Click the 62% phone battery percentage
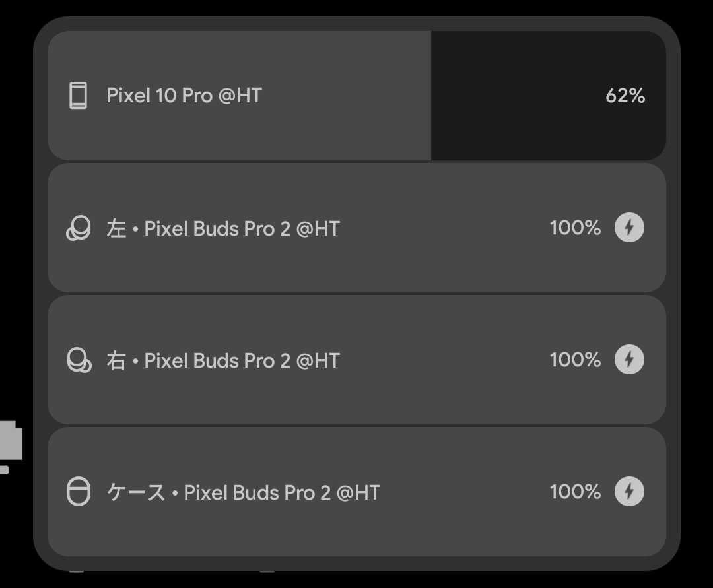The image size is (713, 588). (x=625, y=96)
